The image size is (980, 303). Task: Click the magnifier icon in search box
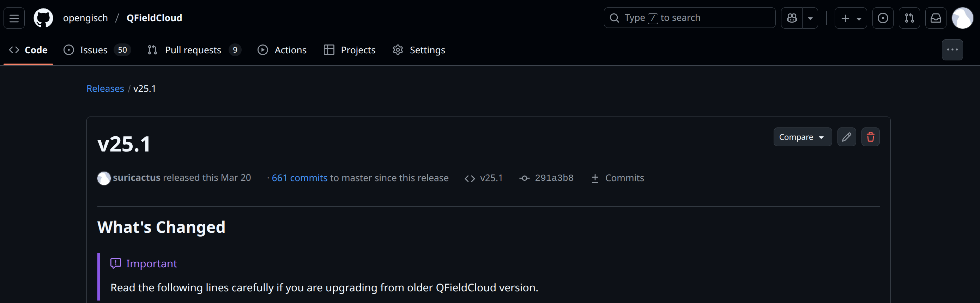[x=615, y=18]
